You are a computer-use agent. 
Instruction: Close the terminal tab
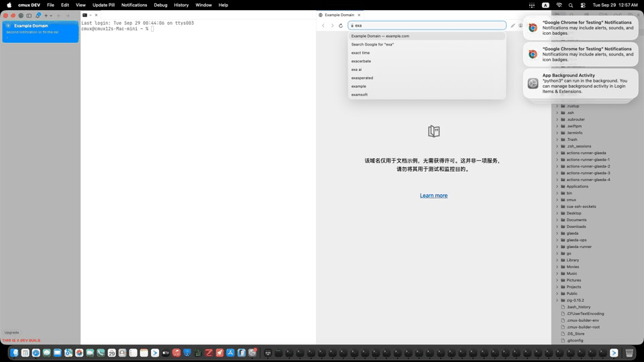point(97,15)
